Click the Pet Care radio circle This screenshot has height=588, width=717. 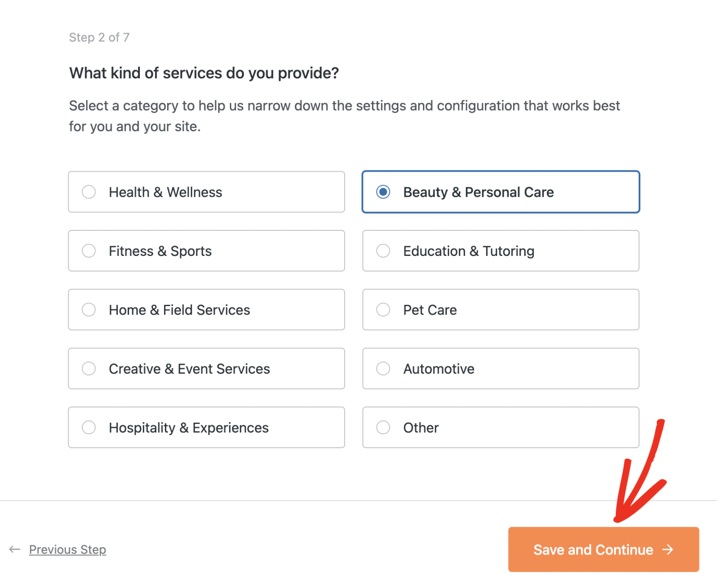(x=383, y=310)
